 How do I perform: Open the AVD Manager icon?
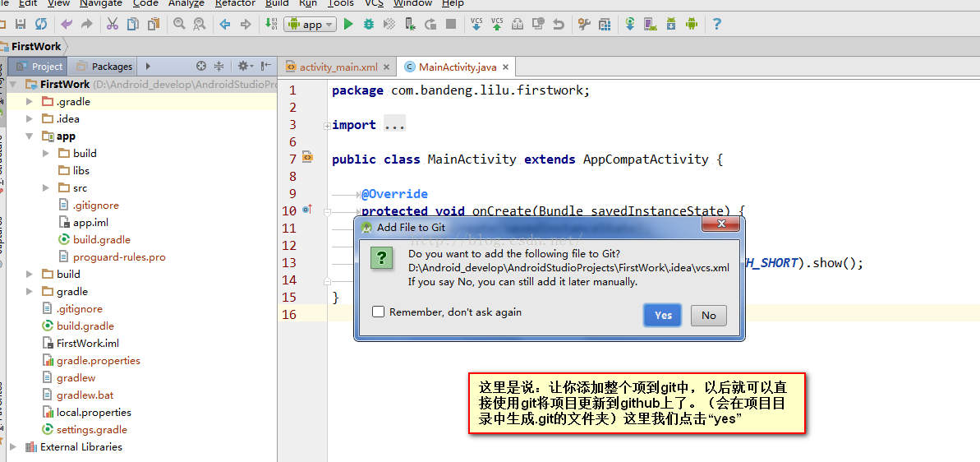[x=651, y=25]
